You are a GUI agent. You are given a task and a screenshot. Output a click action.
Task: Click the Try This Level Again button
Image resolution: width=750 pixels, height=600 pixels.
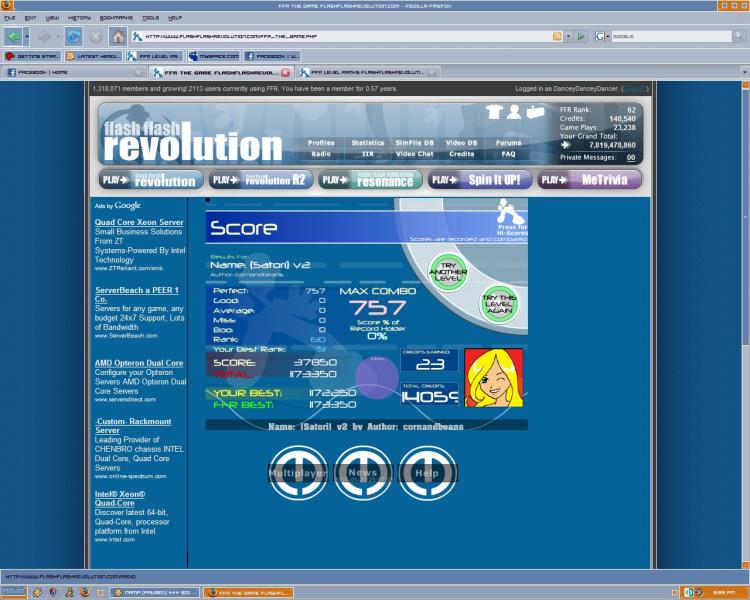coord(499,304)
